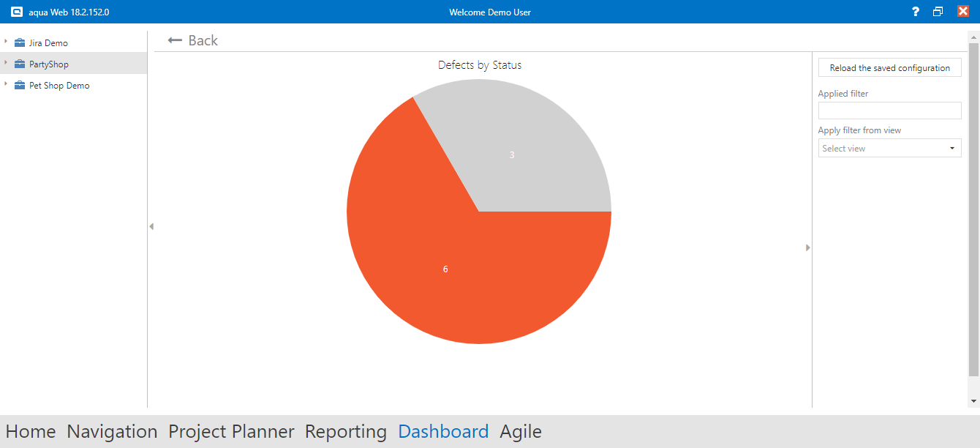Collapse the right filter panel
The image size is (980, 448).
808,247
